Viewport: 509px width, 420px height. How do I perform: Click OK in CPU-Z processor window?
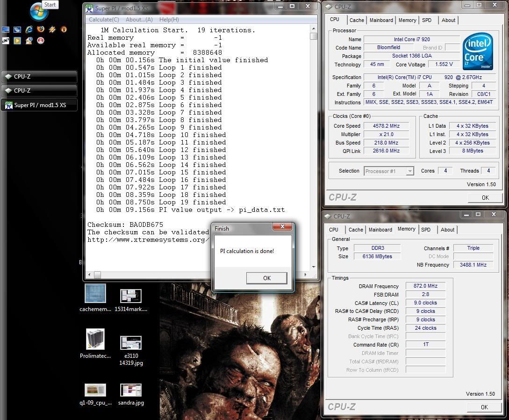click(x=485, y=197)
